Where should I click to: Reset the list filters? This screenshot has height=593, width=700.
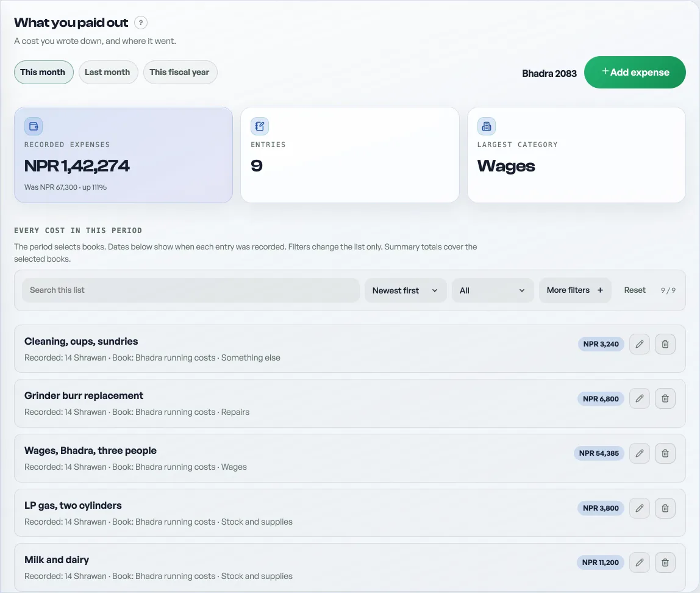(x=634, y=290)
